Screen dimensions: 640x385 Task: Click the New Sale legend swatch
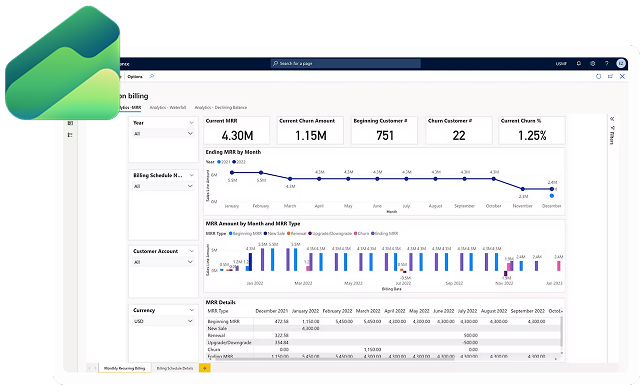(265, 234)
